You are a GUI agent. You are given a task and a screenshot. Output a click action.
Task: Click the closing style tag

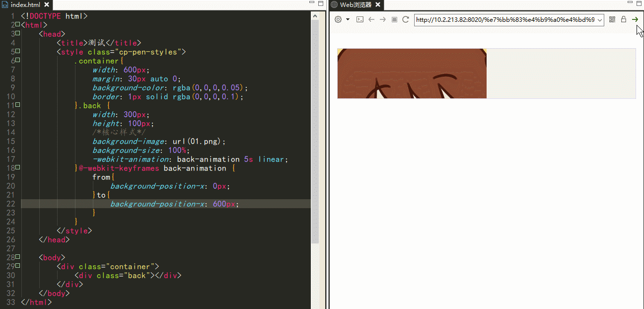tap(74, 231)
